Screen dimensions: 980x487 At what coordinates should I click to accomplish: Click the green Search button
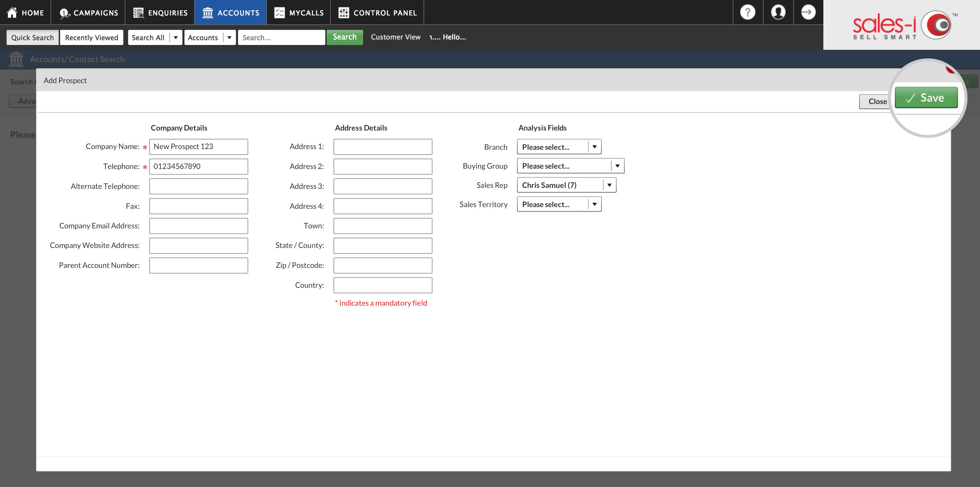click(345, 37)
